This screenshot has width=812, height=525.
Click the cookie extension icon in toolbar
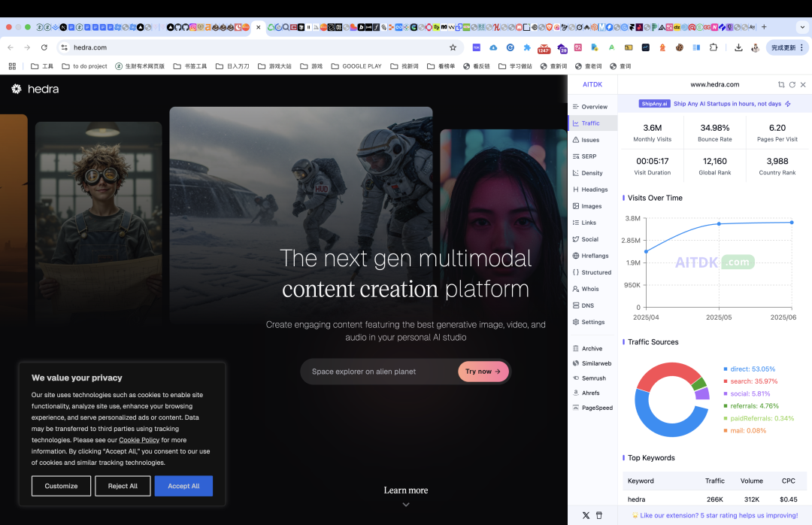click(679, 47)
